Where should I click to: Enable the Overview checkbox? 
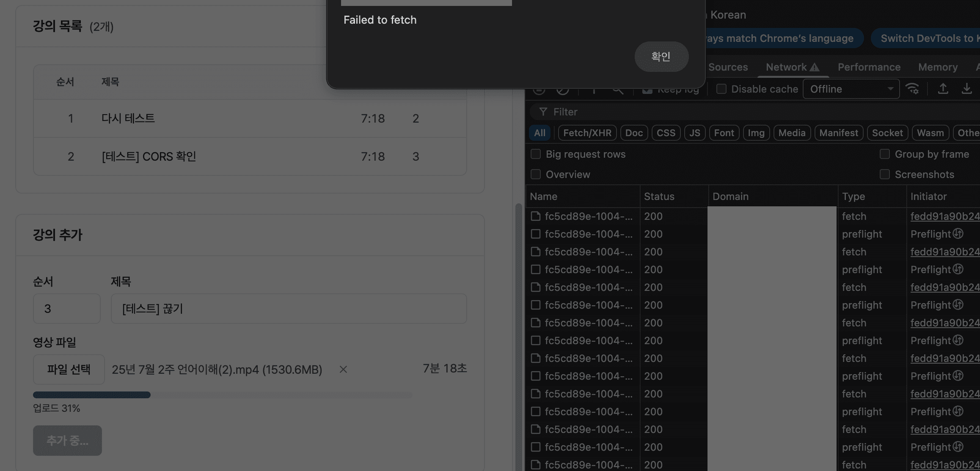(536, 174)
